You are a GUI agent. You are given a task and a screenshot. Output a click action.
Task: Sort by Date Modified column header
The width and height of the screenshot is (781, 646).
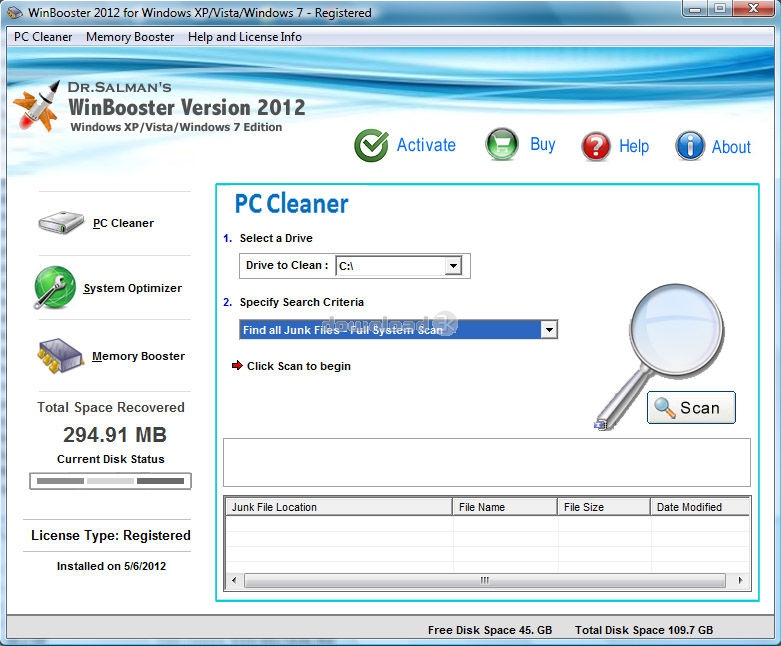coord(700,507)
